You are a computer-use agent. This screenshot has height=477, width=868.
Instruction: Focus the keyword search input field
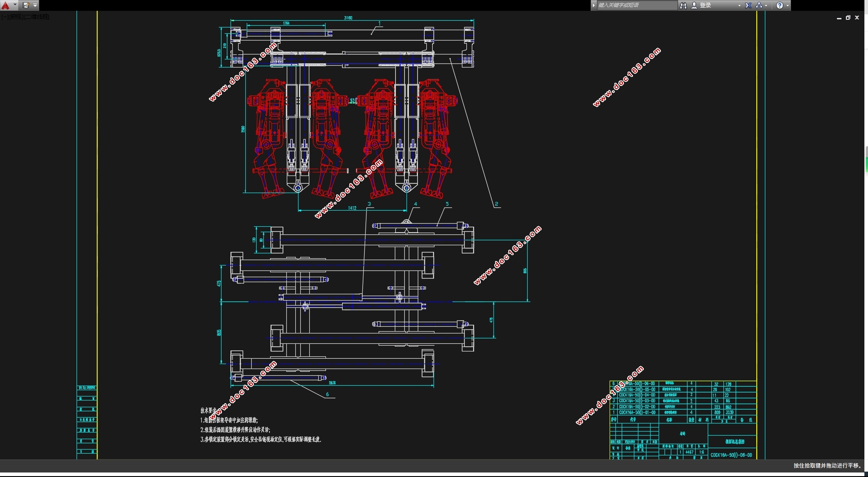(637, 5)
